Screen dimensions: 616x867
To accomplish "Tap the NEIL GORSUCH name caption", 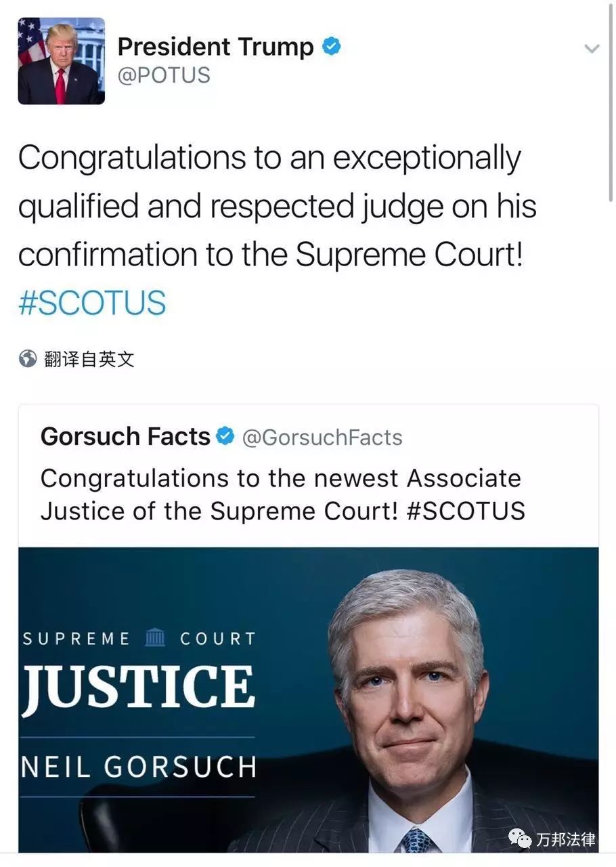I will 139,767.
